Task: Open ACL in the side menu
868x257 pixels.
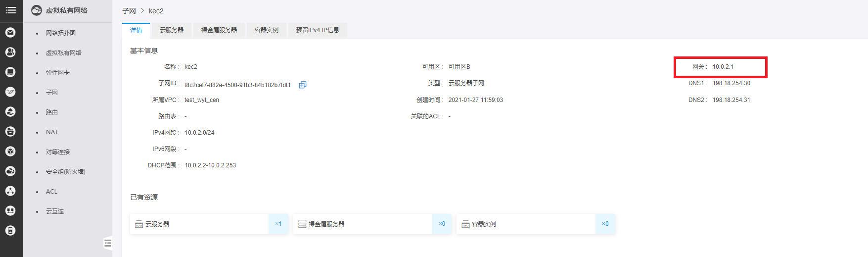Action: (x=51, y=192)
